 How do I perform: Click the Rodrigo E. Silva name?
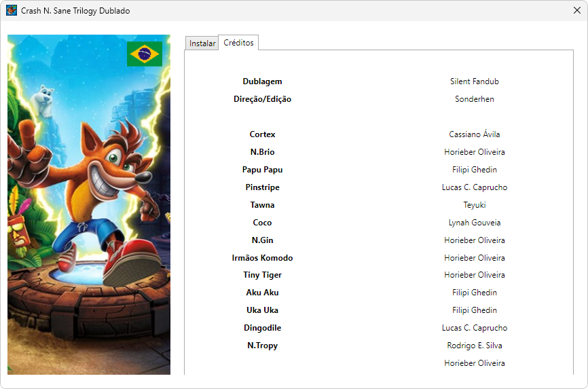click(x=475, y=345)
